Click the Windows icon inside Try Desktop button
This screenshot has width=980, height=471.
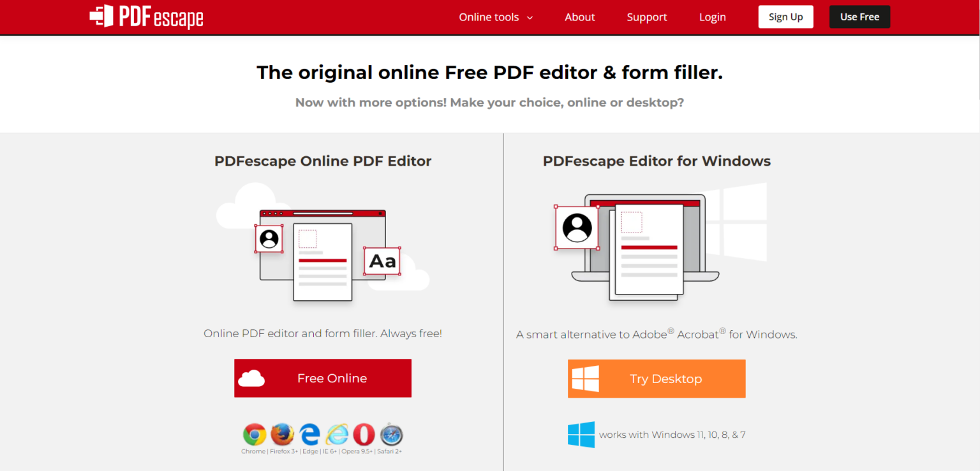tap(586, 378)
